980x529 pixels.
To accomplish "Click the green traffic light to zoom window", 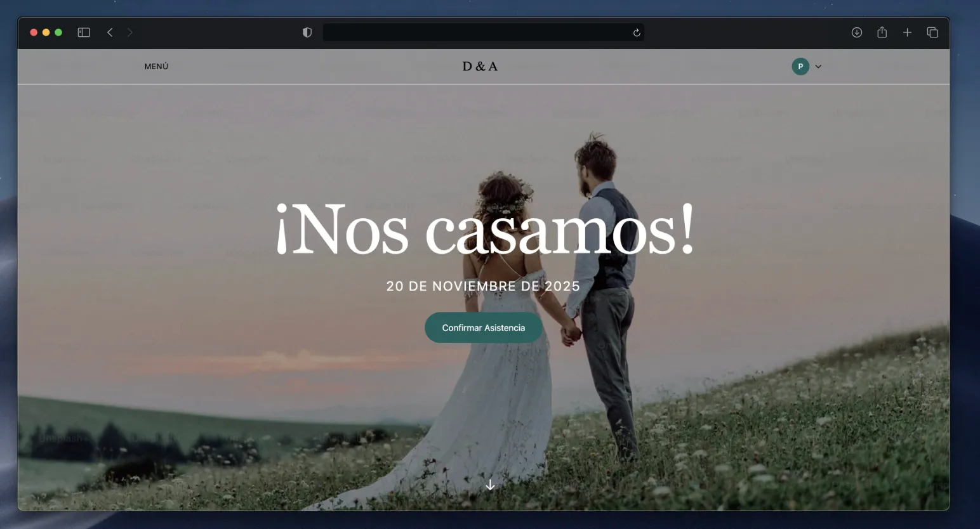I will click(58, 32).
